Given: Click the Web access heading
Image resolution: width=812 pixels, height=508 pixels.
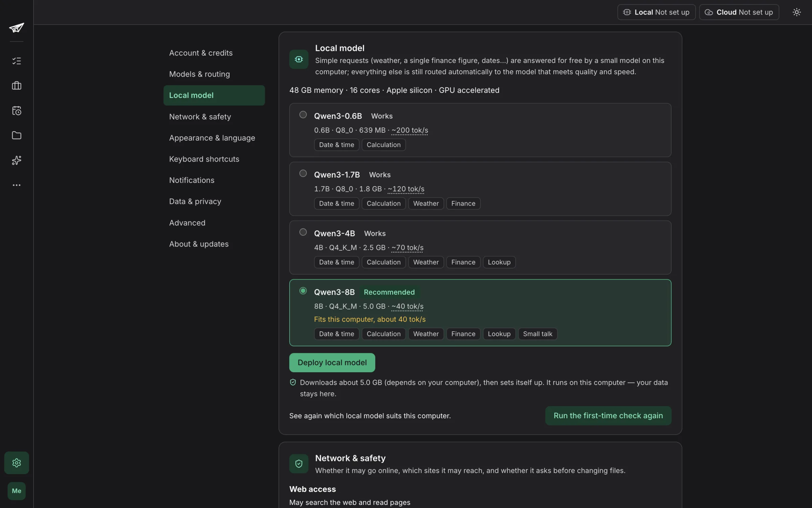Looking at the screenshot, I should click(312, 489).
